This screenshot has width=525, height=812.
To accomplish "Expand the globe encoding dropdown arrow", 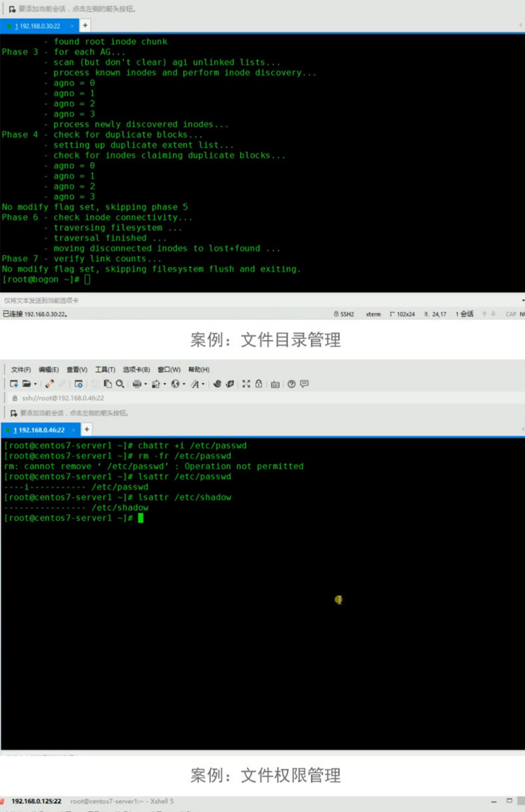I will pos(184,384).
